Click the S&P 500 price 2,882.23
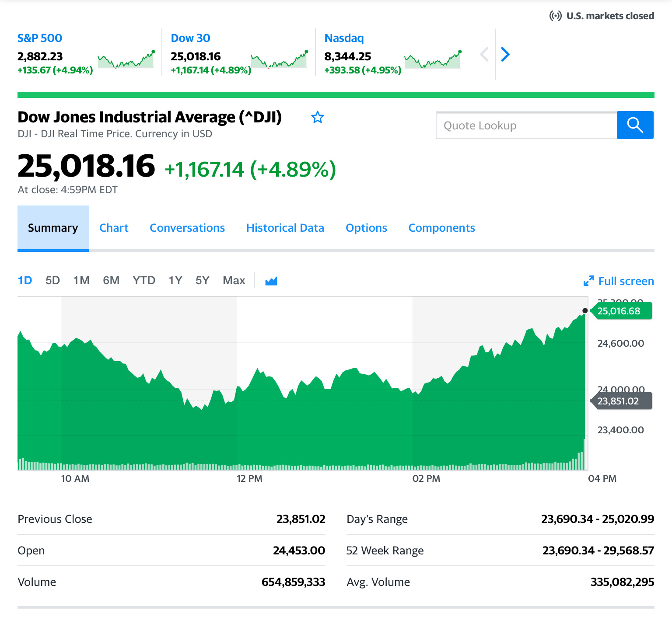This screenshot has height=620, width=672. click(x=40, y=56)
